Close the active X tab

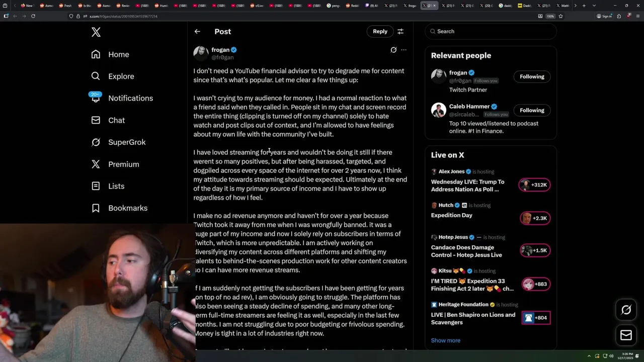coord(435,6)
